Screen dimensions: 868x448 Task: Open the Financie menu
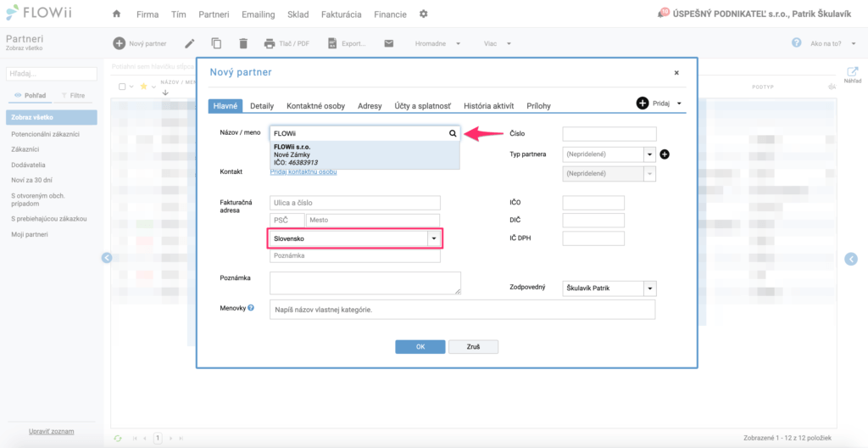point(390,14)
